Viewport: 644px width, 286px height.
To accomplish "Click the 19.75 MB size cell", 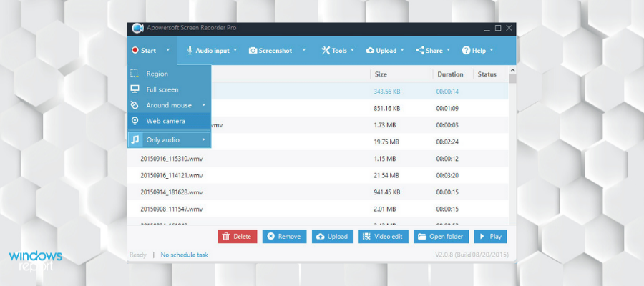I will point(386,142).
